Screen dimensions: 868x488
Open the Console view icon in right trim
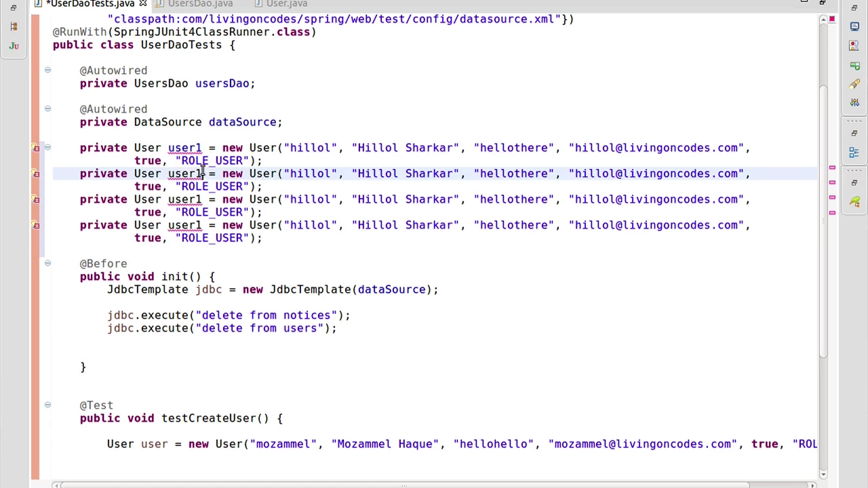854,26
